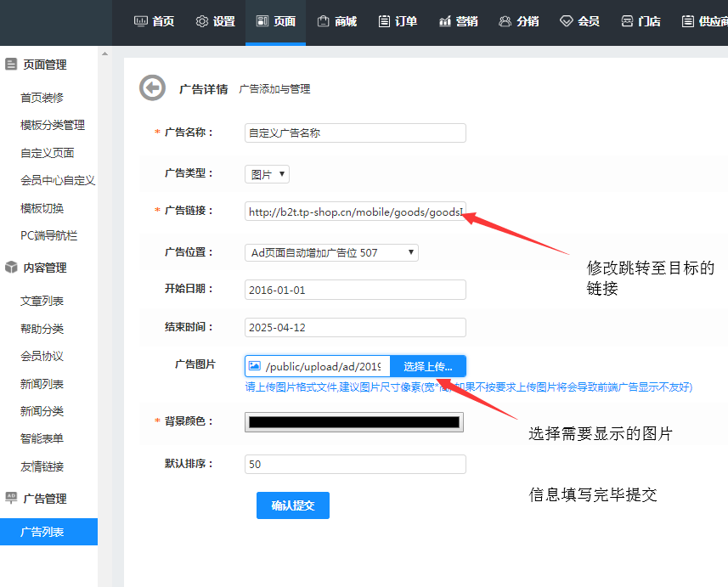The height and width of the screenshot is (587, 728).
Task: Open the black 背景颜色 color picker
Action: pos(353,422)
